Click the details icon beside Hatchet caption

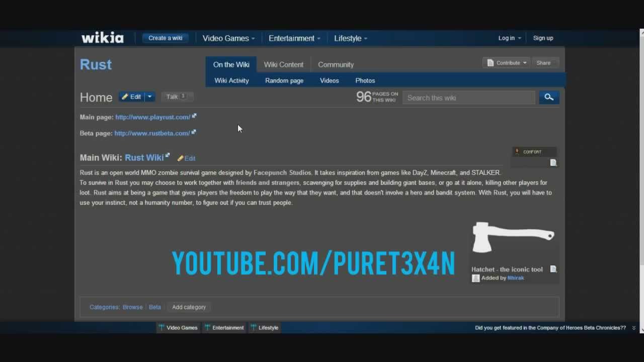tap(553, 269)
